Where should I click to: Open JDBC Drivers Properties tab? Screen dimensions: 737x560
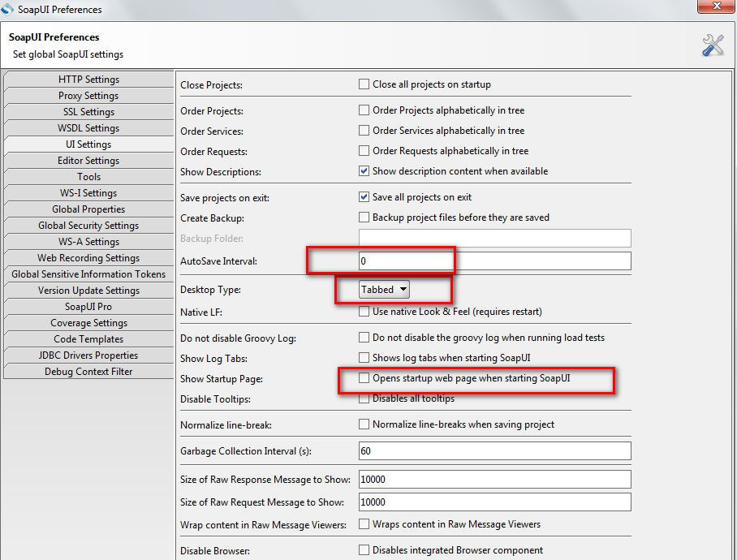click(88, 355)
